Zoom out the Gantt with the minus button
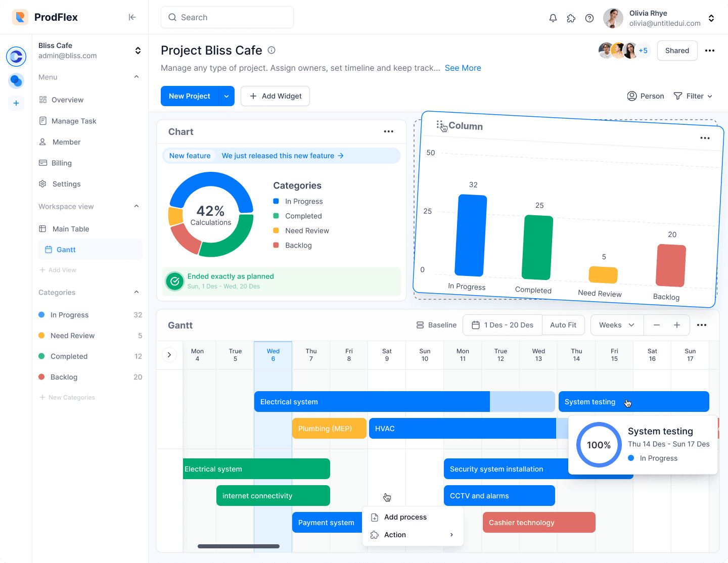The width and height of the screenshot is (728, 563). 657,325
